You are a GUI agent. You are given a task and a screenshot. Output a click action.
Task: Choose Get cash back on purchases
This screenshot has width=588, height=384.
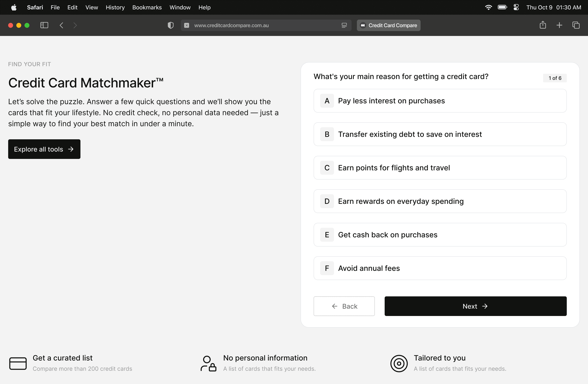[x=440, y=235]
